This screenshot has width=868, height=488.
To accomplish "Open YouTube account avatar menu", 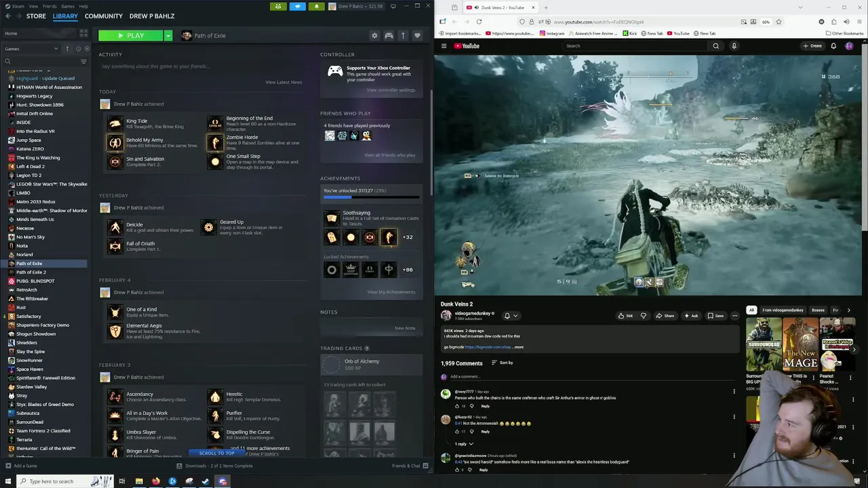I will pos(849,46).
